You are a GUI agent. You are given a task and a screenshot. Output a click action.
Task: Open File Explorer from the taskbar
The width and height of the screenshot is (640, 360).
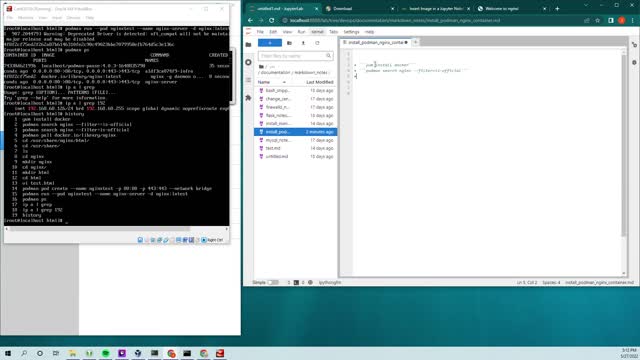pos(72,353)
